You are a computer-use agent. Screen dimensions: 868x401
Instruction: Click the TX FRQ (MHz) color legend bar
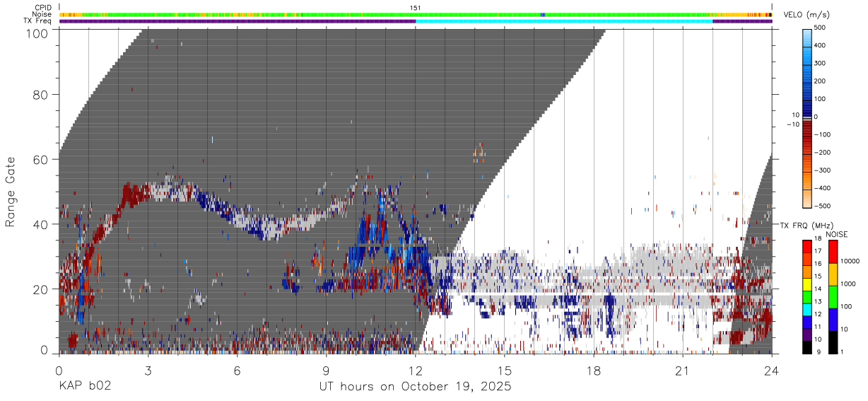807,296
